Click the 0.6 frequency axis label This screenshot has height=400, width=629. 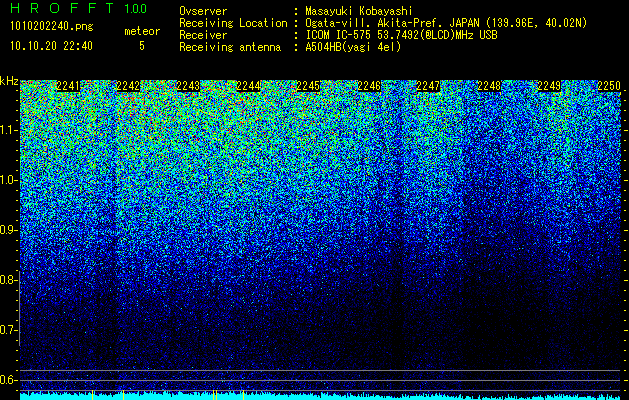tap(8, 380)
